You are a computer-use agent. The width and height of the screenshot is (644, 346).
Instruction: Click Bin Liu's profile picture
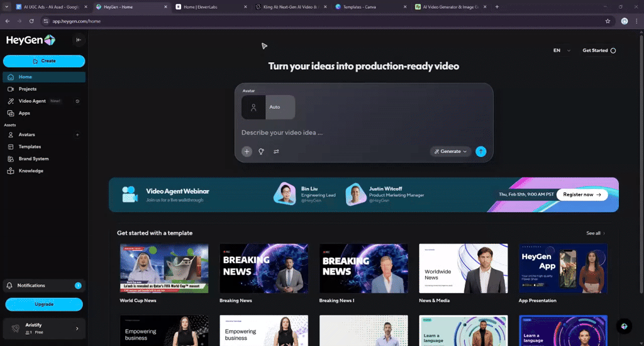[x=285, y=194]
